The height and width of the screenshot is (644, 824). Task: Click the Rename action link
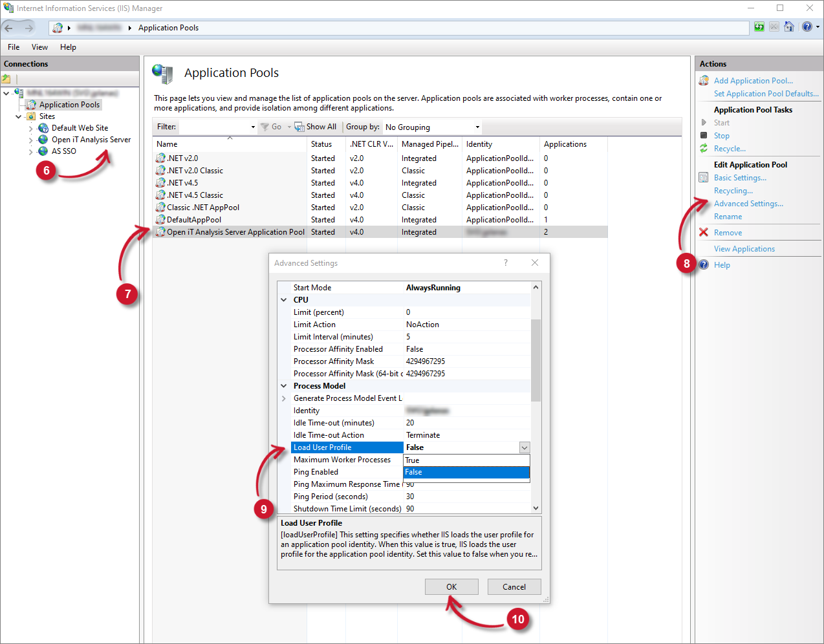[x=728, y=217]
